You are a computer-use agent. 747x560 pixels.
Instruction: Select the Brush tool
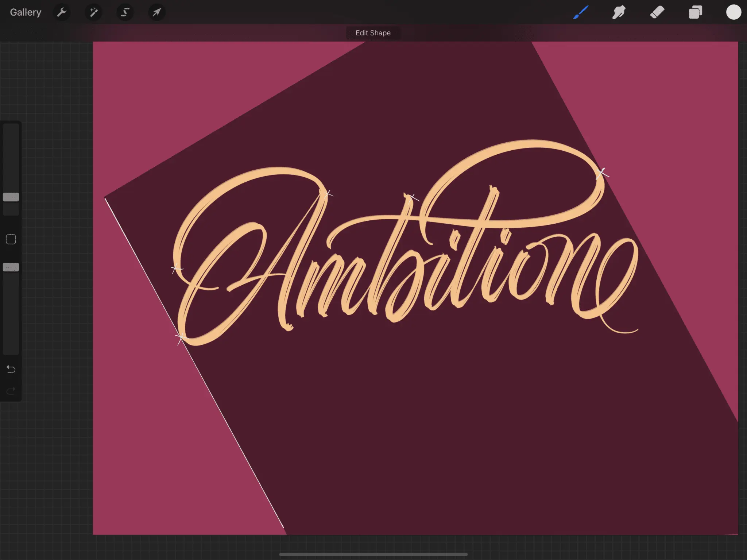click(x=581, y=12)
